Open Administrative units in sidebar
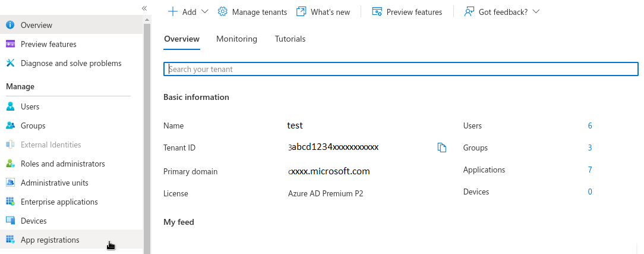 [54, 183]
